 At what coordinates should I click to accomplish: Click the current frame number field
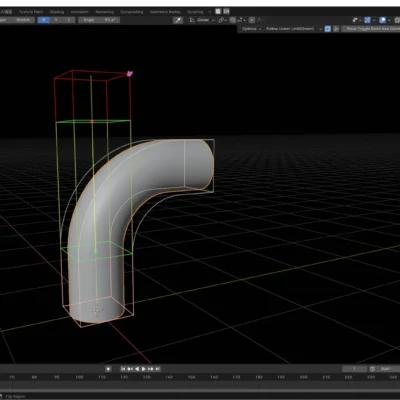point(355,369)
